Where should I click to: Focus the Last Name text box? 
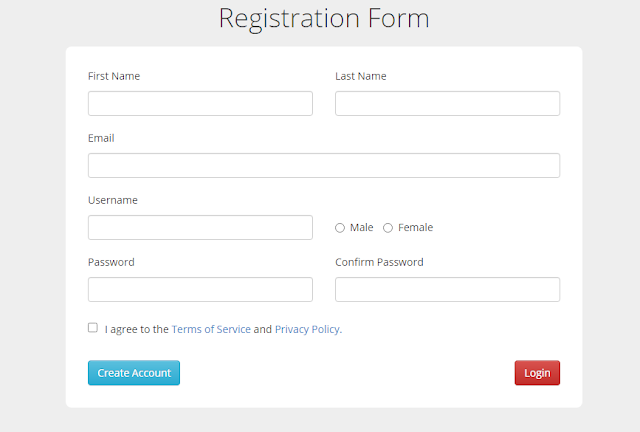coord(447,103)
